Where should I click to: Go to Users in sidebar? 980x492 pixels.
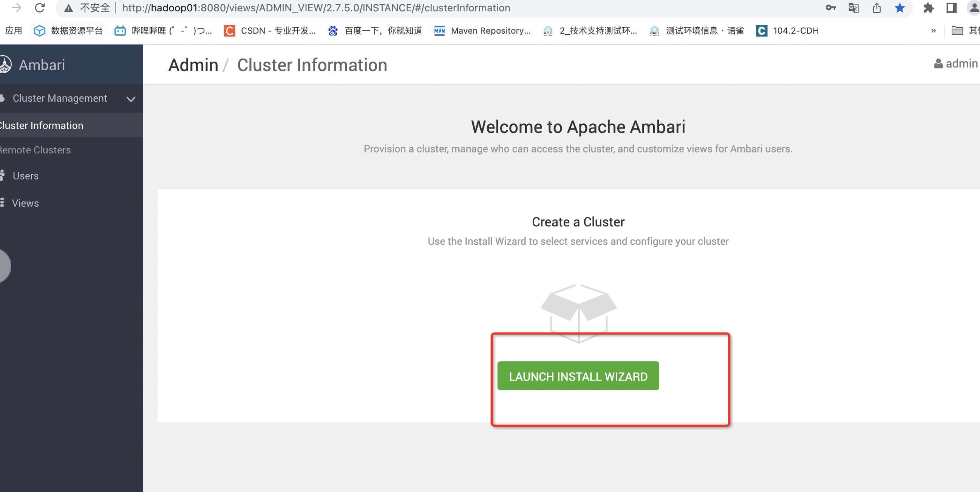coord(25,176)
